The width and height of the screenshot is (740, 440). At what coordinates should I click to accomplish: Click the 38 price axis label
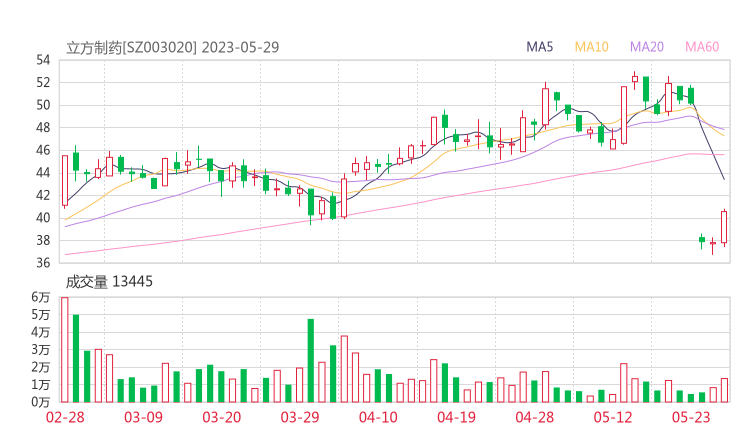[x=43, y=240]
